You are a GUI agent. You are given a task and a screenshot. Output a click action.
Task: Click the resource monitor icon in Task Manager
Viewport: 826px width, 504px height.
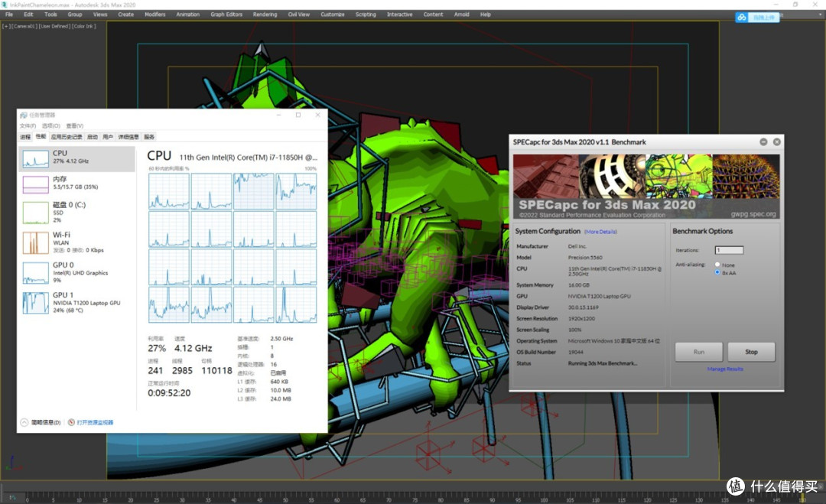click(x=71, y=422)
